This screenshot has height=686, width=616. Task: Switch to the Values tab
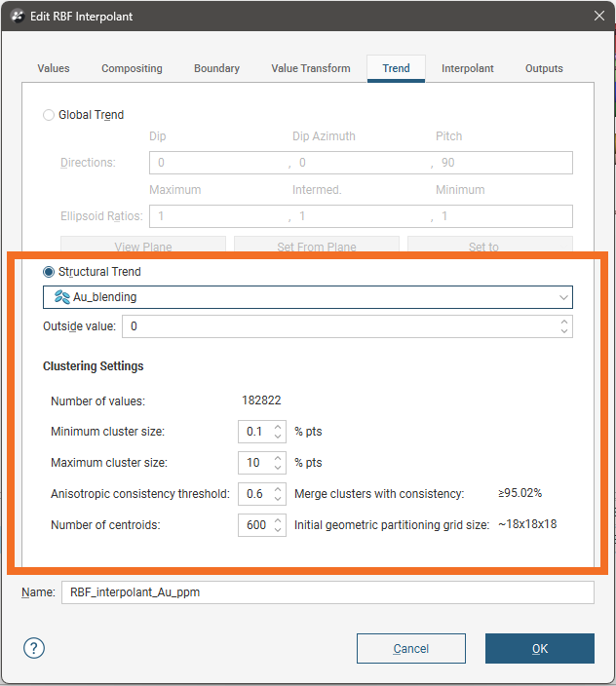[x=54, y=68]
